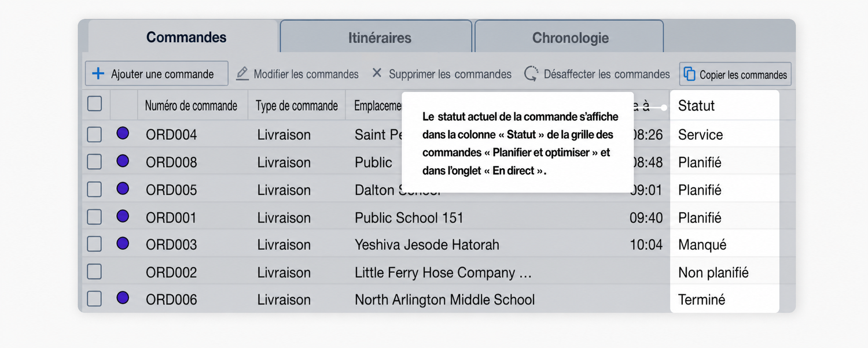
Task: Check the box for order ORD002
Action: (94, 272)
